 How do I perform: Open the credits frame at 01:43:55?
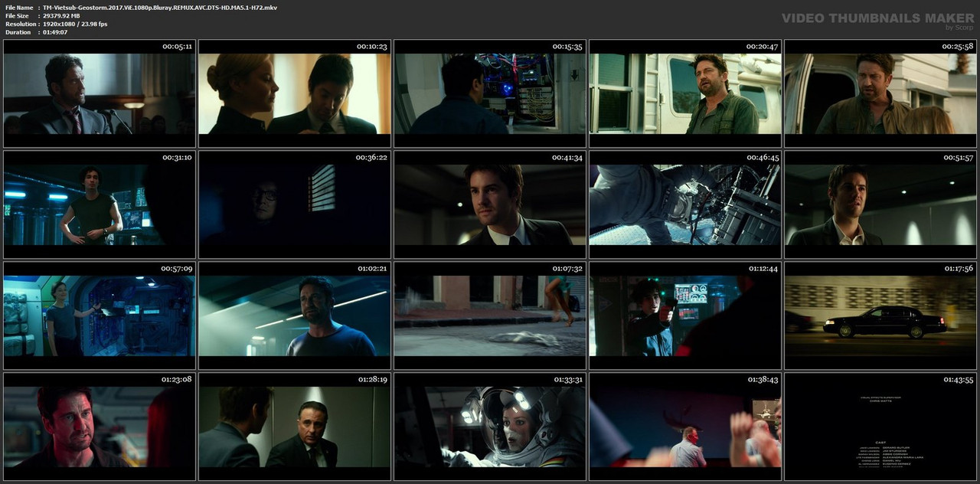880,427
